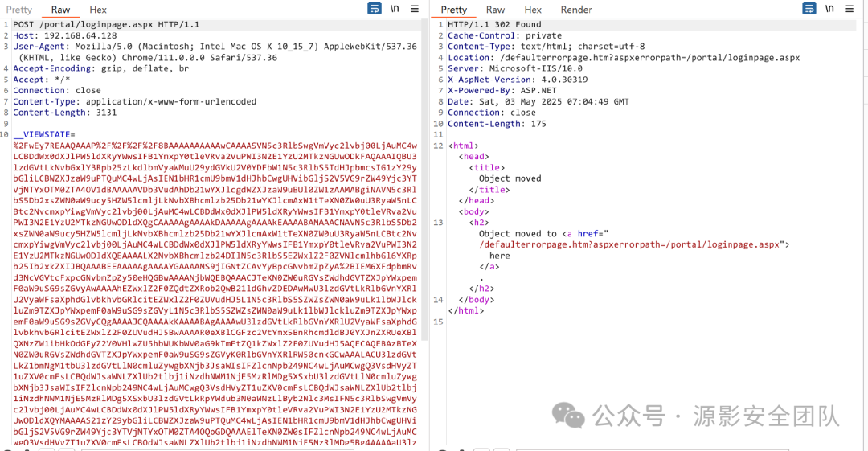Click the Content-Length: 175 header

pos(497,124)
